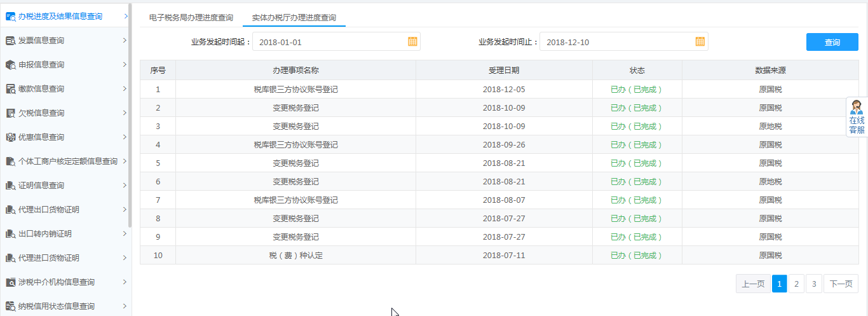Expand the 欠税信息查询 chevron arrow
Viewport: 868px width, 316px height.
[x=125, y=113]
